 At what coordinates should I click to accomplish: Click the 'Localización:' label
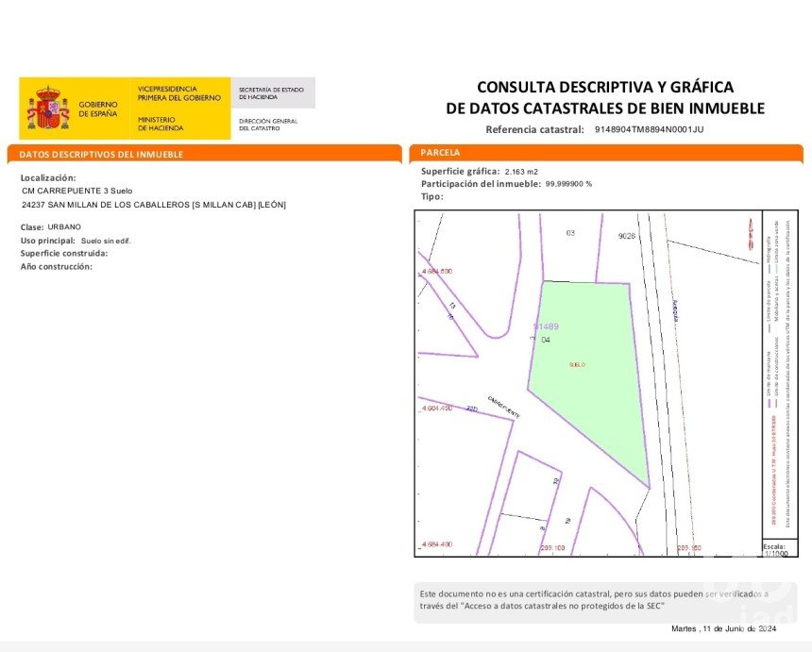[48, 178]
